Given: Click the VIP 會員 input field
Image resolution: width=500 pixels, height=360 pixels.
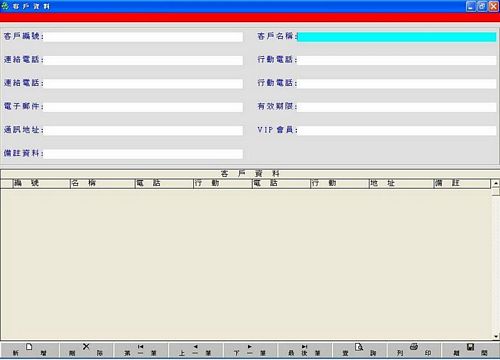Looking at the screenshot, I should click(397, 130).
